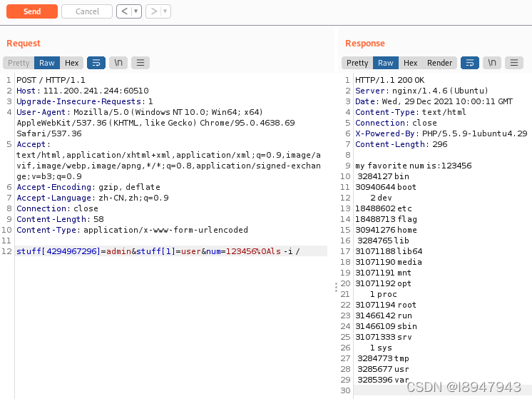Screen dimensions: 532x399
Task: Click the '18488602 etc' response line
Action: pos(384,208)
